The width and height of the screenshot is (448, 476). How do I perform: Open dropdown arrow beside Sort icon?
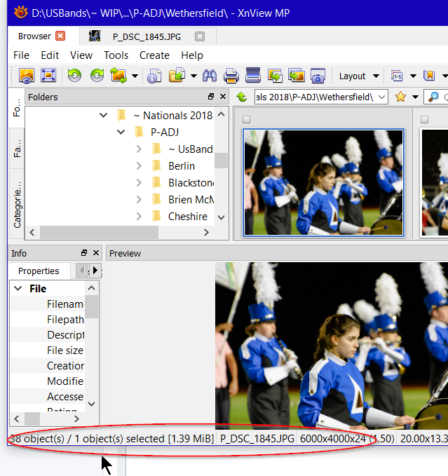413,76
